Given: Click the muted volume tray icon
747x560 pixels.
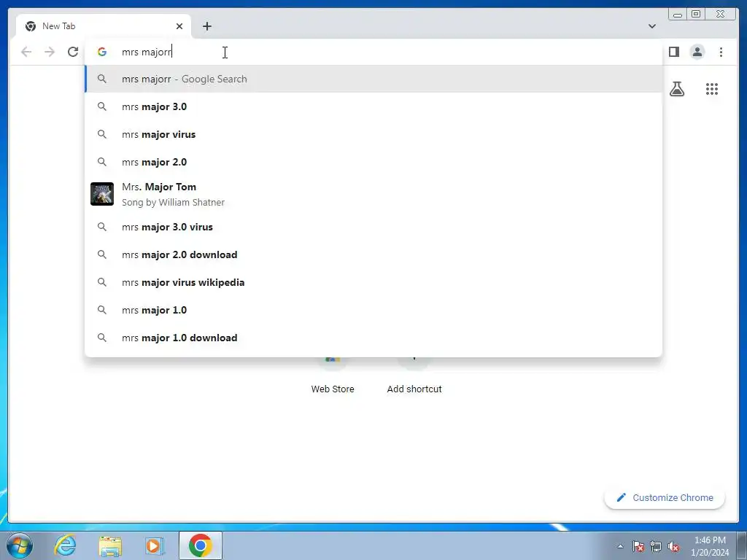Looking at the screenshot, I should click(x=673, y=546).
